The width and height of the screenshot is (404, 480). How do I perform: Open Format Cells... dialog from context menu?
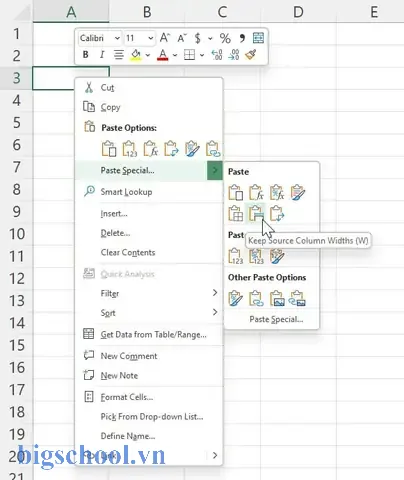click(149, 397)
